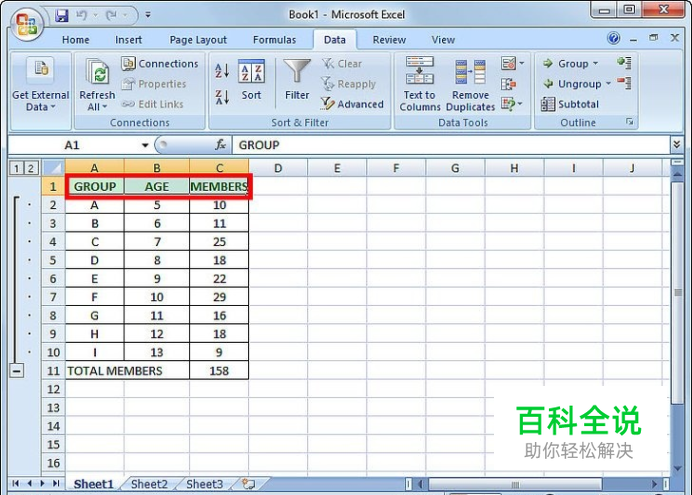692x495 pixels.
Task: Undo the last action in Quick Access toolbar
Action: 81,15
